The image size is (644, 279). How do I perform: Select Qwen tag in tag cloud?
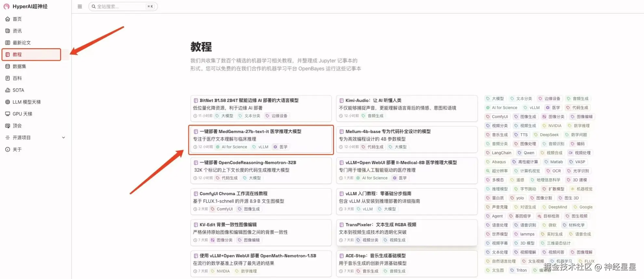[526, 153]
